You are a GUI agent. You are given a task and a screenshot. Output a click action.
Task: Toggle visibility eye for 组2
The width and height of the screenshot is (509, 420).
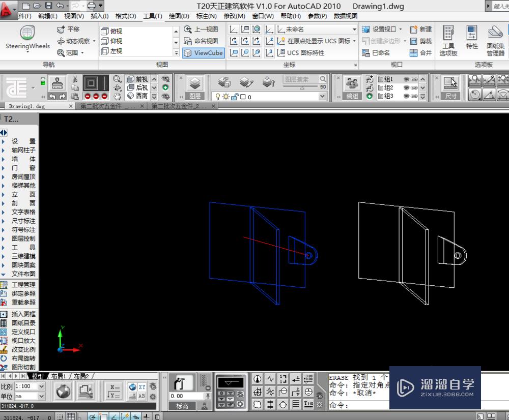[406, 87]
